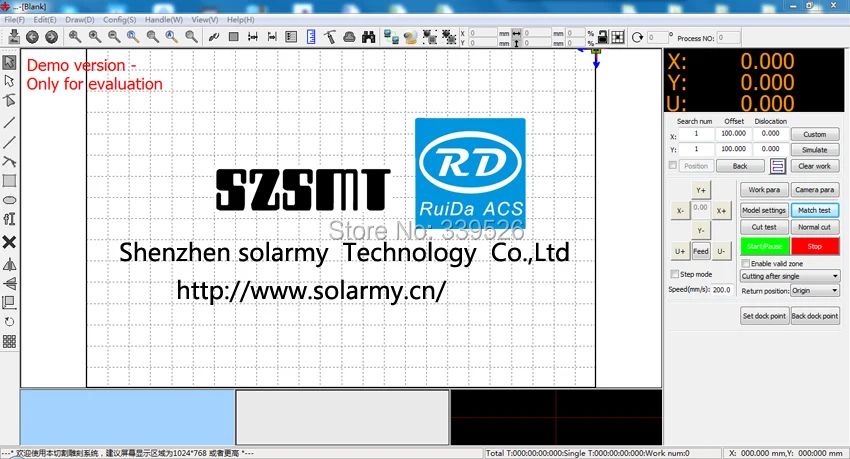Choose the ellipse drawing tool
850x459 pixels.
pos(9,200)
